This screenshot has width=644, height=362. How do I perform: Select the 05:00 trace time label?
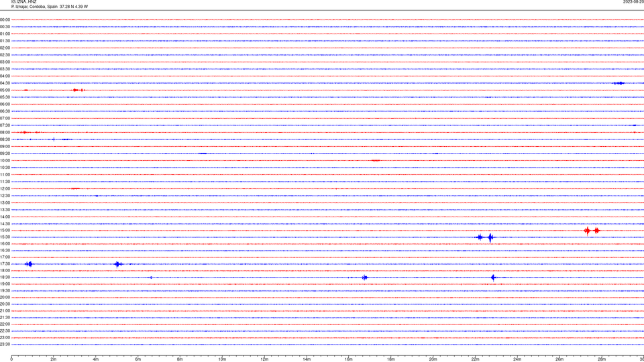tap(5, 90)
